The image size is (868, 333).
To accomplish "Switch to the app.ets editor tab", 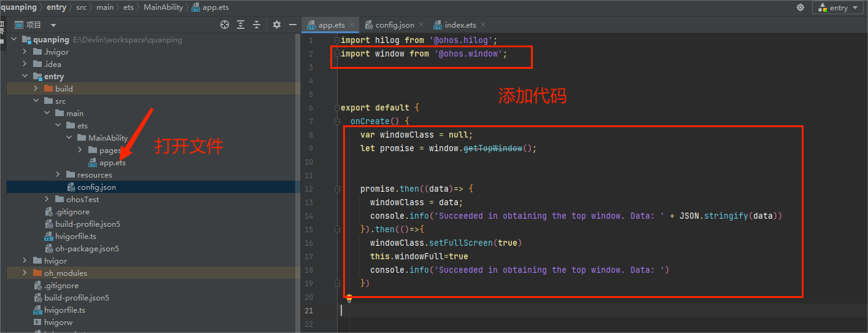I will click(x=331, y=25).
